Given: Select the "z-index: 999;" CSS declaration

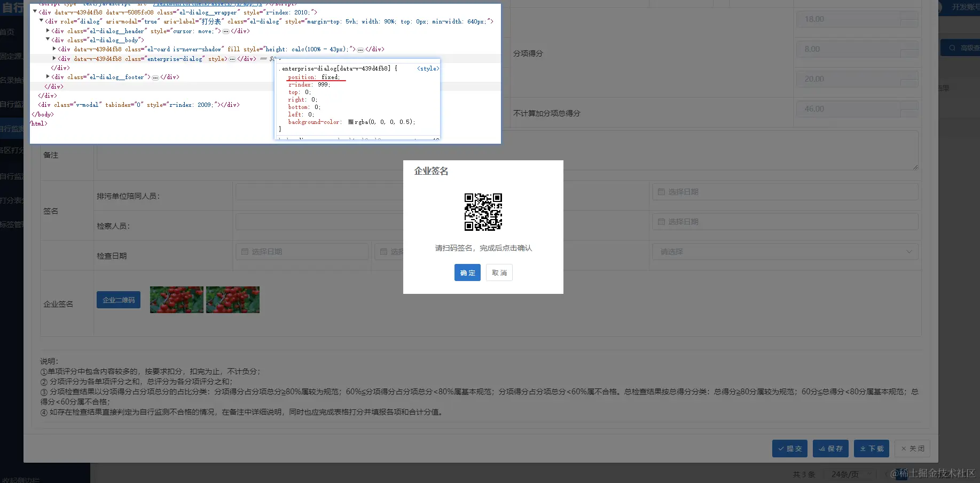Looking at the screenshot, I should 309,84.
